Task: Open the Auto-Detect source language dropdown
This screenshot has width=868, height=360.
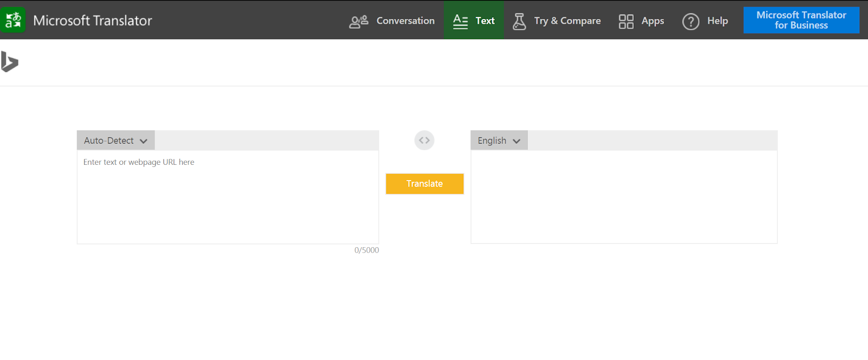Action: click(x=116, y=140)
